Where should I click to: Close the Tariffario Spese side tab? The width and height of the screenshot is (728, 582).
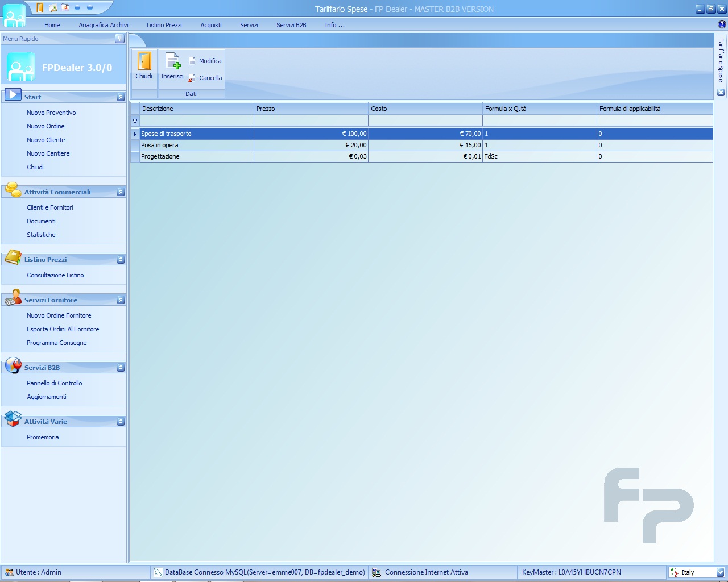[x=721, y=92]
